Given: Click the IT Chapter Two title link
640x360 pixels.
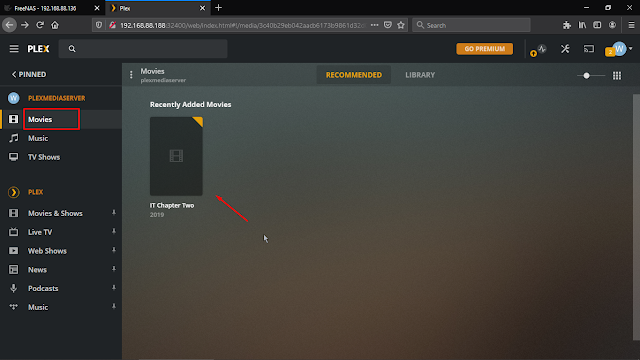Looking at the screenshot, I should (x=172, y=205).
